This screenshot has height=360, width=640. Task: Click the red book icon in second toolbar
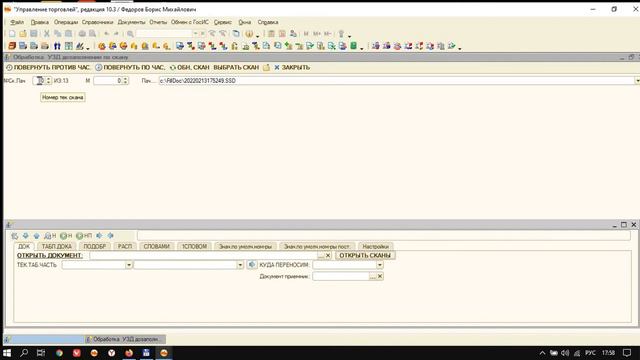(x=12, y=46)
